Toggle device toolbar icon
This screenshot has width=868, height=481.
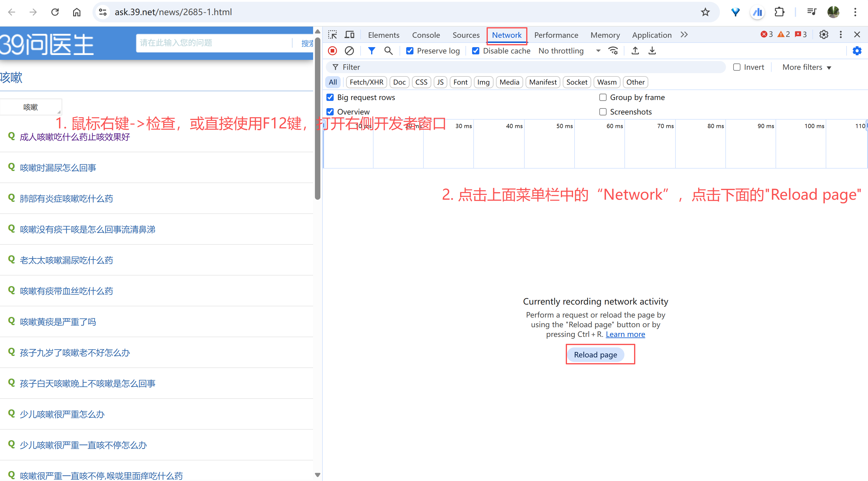pyautogui.click(x=349, y=35)
